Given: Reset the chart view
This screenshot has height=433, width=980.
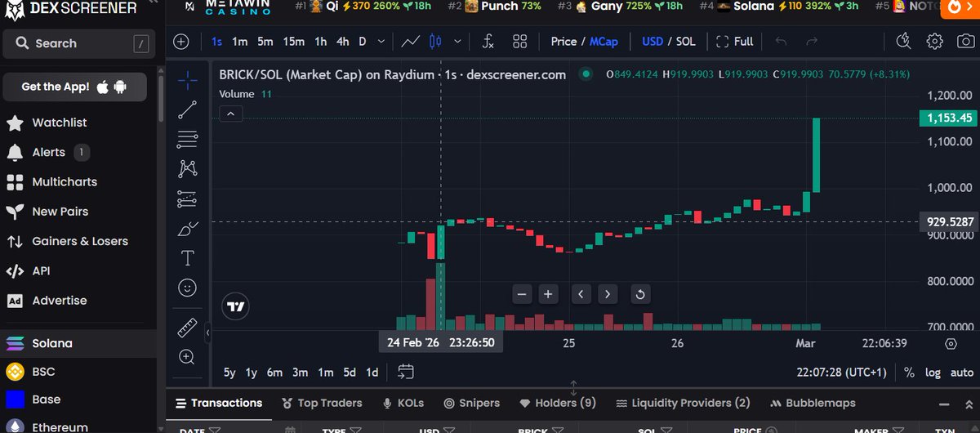Looking at the screenshot, I should click(x=640, y=294).
